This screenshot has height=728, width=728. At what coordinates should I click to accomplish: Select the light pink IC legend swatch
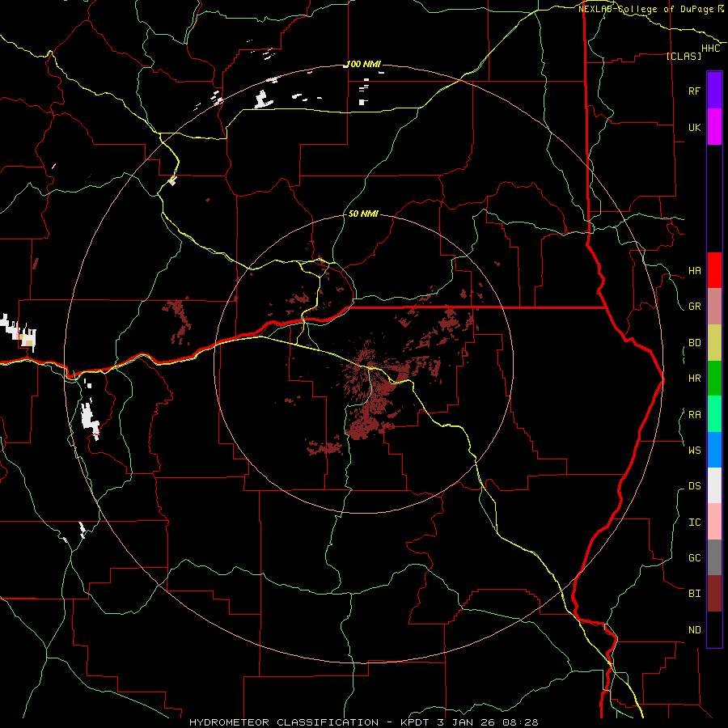pyautogui.click(x=714, y=522)
